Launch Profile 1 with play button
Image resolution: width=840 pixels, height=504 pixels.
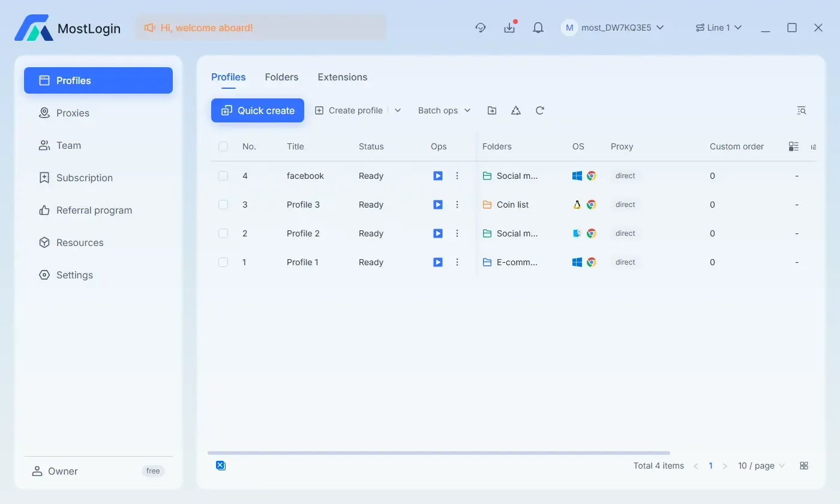click(x=438, y=262)
